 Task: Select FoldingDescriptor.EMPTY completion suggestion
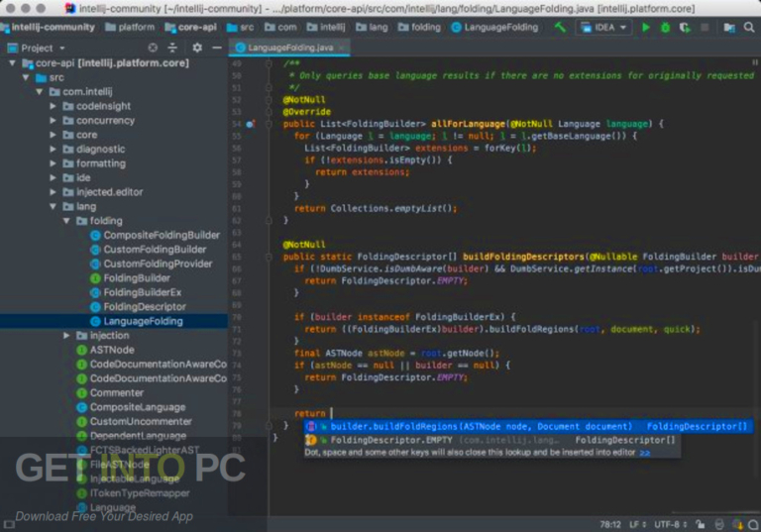coord(492,440)
